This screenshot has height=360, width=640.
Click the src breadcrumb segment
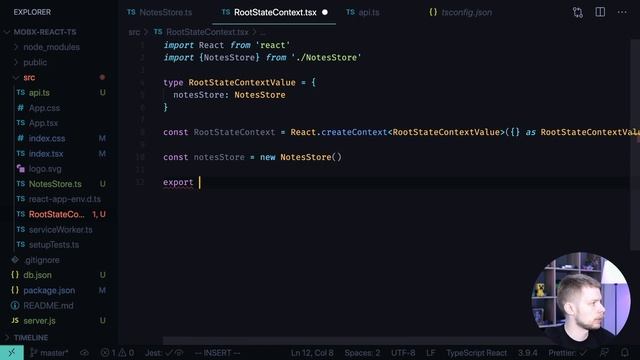[x=134, y=32]
